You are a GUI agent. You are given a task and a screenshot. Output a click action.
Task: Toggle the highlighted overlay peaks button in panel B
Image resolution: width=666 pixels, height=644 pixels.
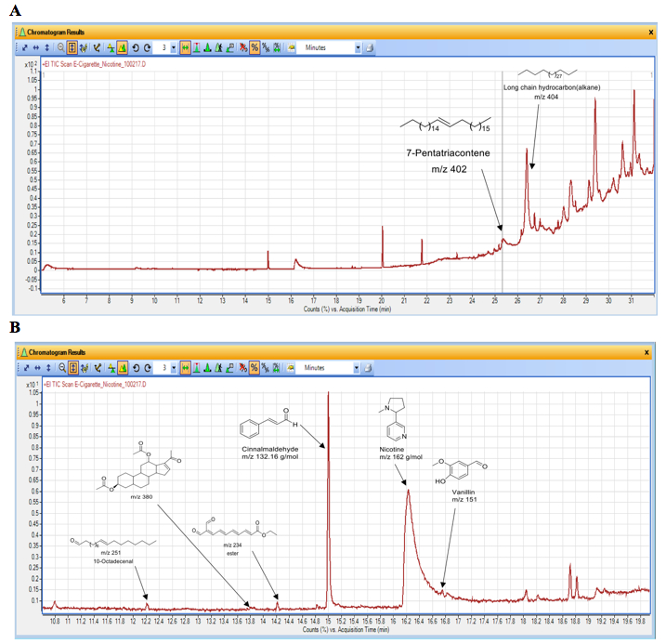[x=123, y=368]
